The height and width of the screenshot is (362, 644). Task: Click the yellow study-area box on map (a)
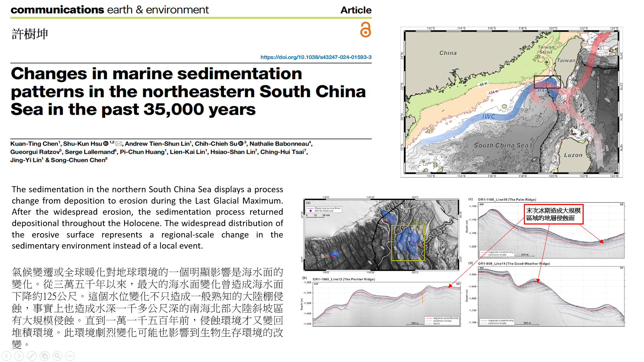[x=408, y=243]
